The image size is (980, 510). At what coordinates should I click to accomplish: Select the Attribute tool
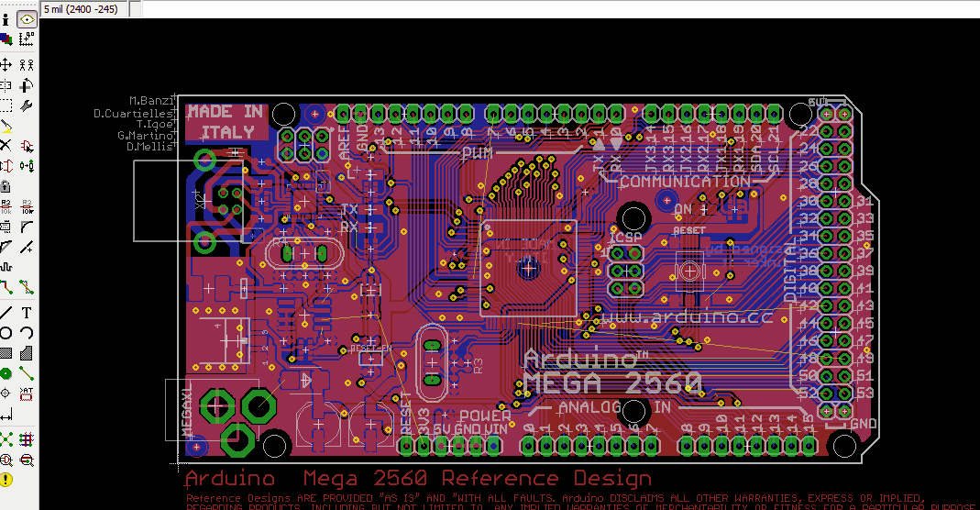[27, 394]
